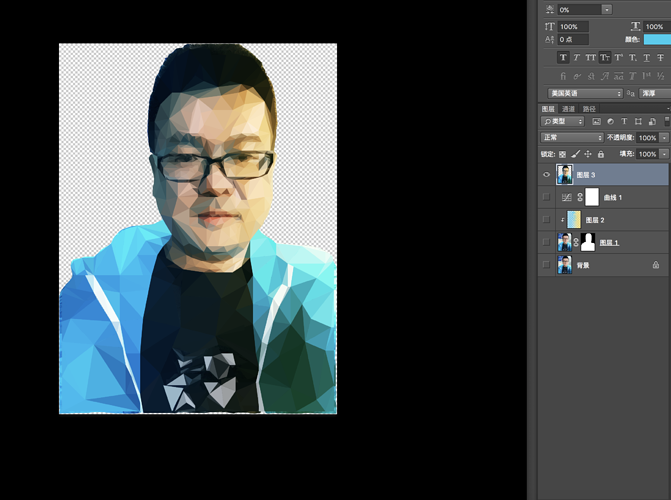The height and width of the screenshot is (500, 671).
Task: Open the anti-aliasing 浑厚 dropdown
Action: point(655,93)
